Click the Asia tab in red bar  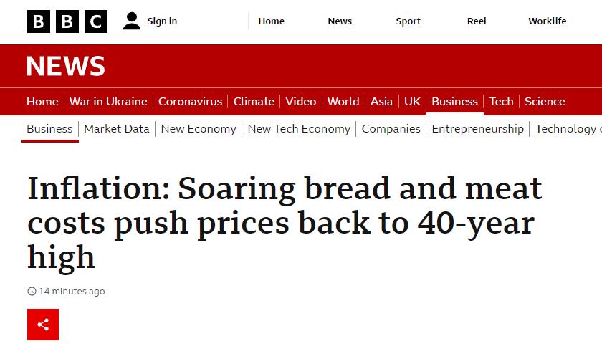[x=381, y=101]
